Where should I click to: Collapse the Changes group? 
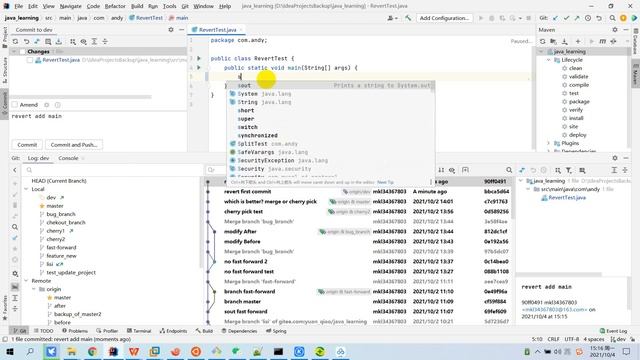(x=14, y=51)
